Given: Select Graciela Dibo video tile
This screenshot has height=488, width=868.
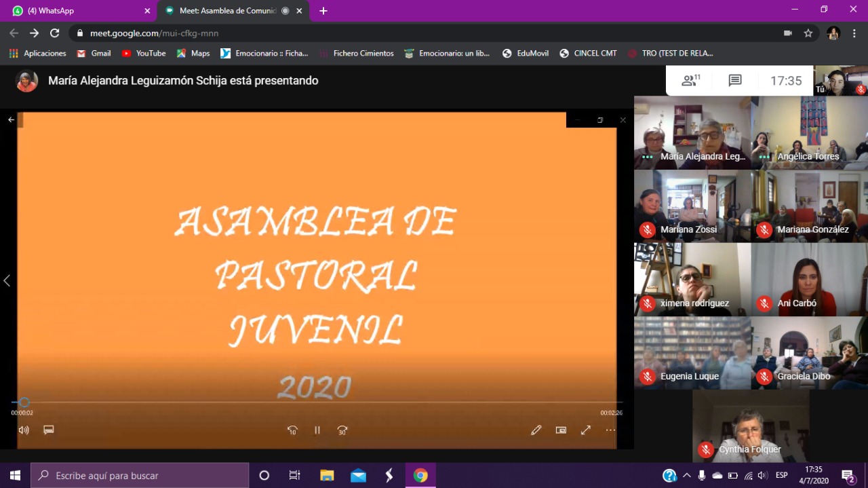Looking at the screenshot, I should point(810,352).
